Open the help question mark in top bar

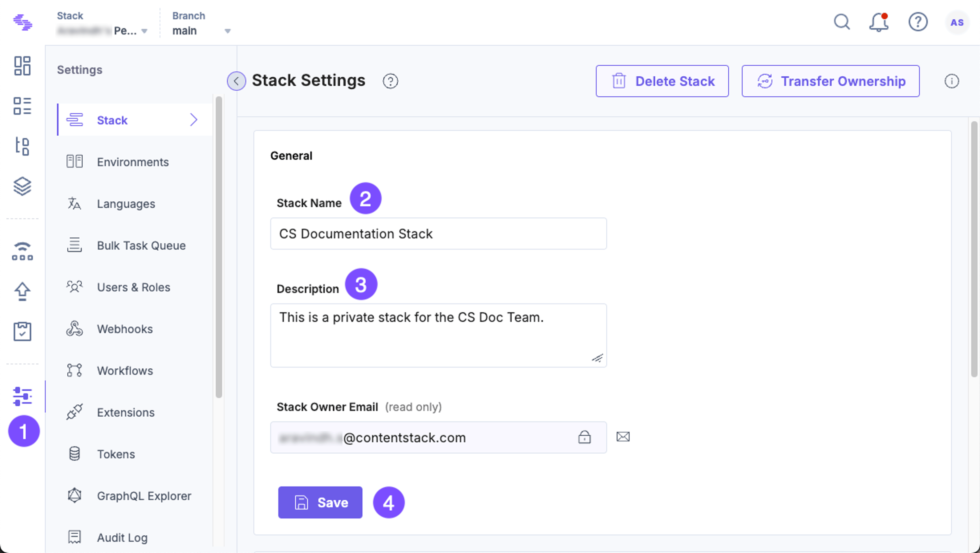(918, 22)
